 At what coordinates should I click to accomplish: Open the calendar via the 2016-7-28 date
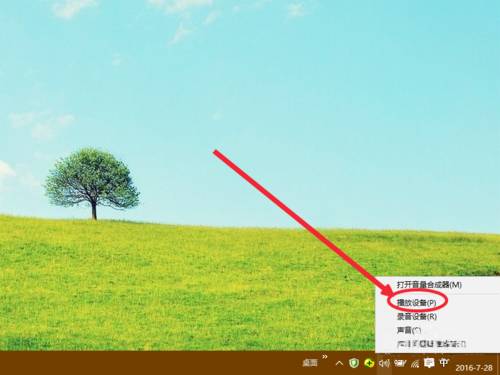pyautogui.click(x=474, y=368)
